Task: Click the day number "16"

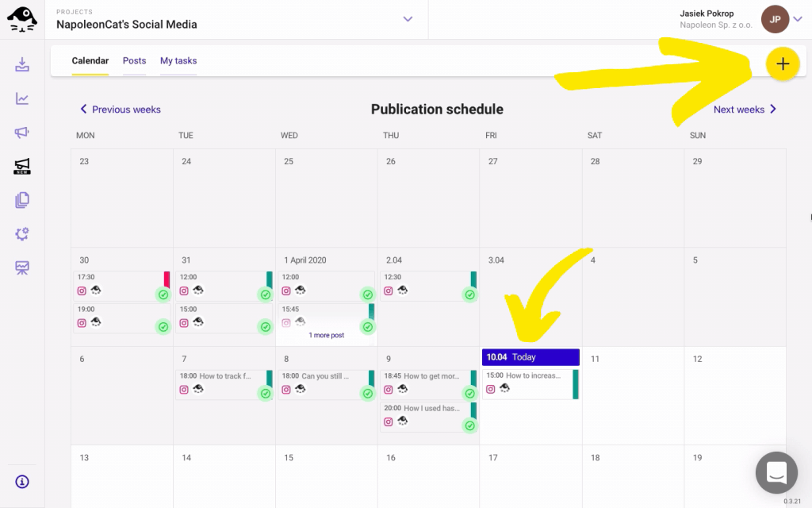Action: [x=390, y=458]
